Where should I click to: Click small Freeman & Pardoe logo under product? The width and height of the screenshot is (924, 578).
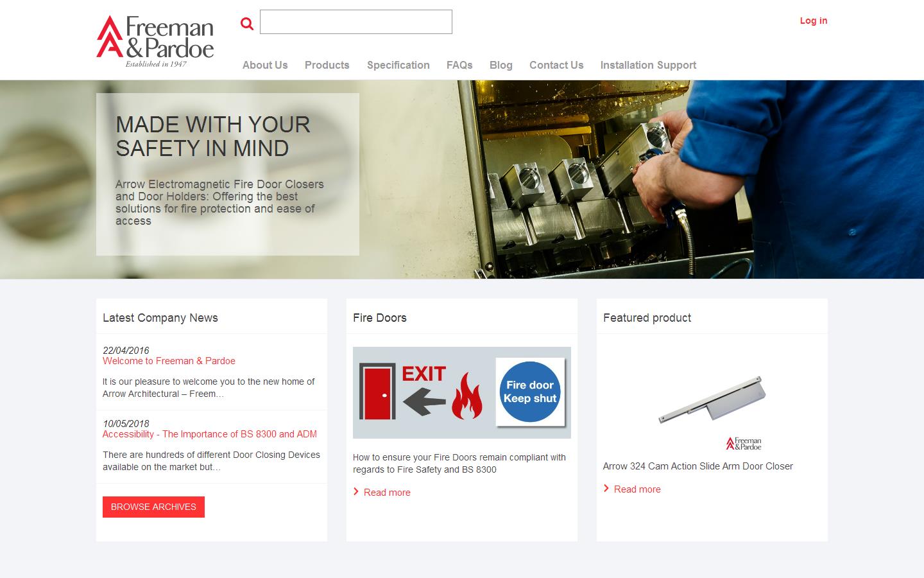pyautogui.click(x=744, y=443)
